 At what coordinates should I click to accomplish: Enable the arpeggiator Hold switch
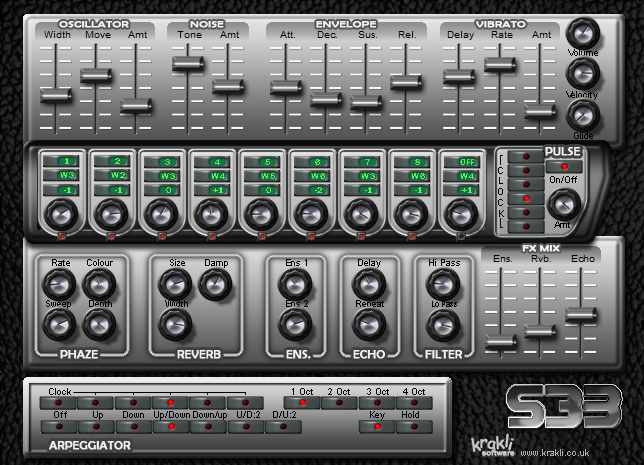pyautogui.click(x=410, y=426)
